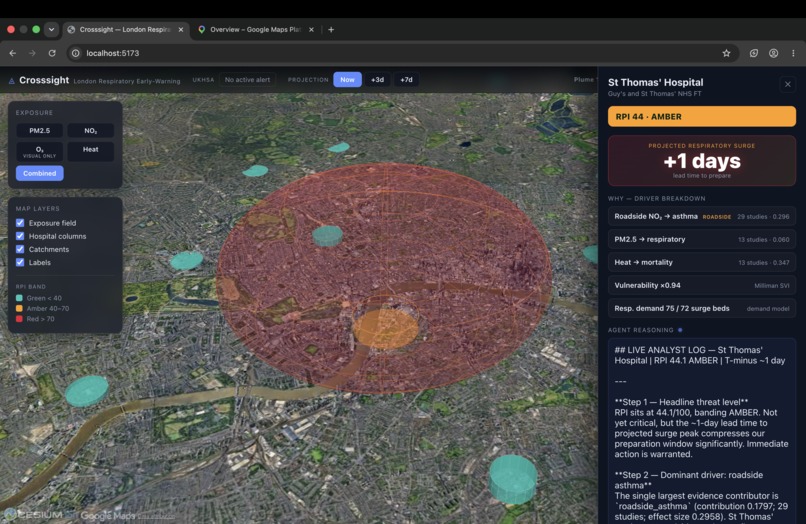
Task: Open the Resp. demand 75 / 72 surge beds row
Action: click(702, 309)
